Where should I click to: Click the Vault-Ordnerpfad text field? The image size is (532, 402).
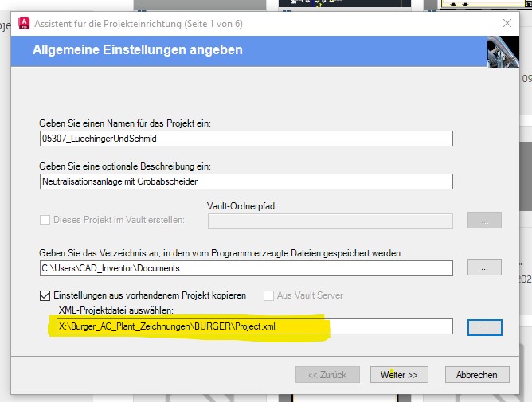[331, 221]
